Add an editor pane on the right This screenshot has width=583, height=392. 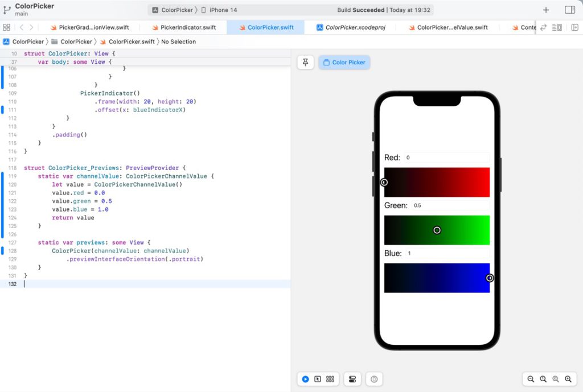tap(575, 27)
